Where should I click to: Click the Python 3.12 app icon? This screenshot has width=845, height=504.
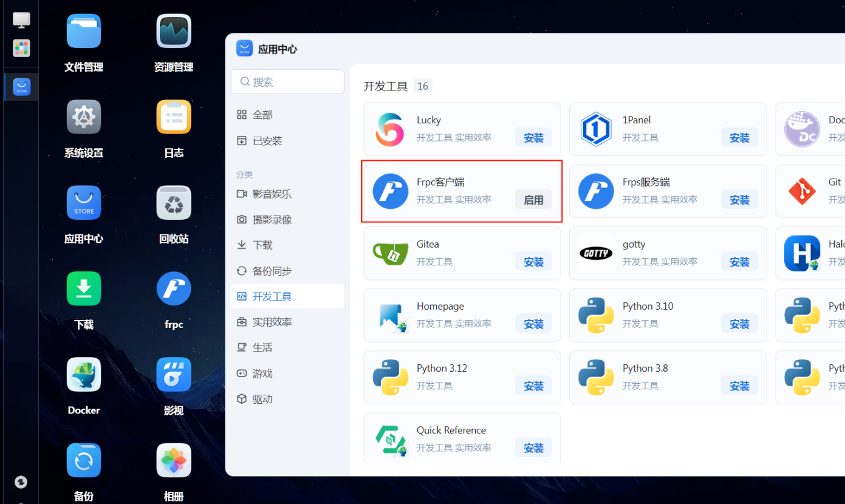tap(390, 378)
